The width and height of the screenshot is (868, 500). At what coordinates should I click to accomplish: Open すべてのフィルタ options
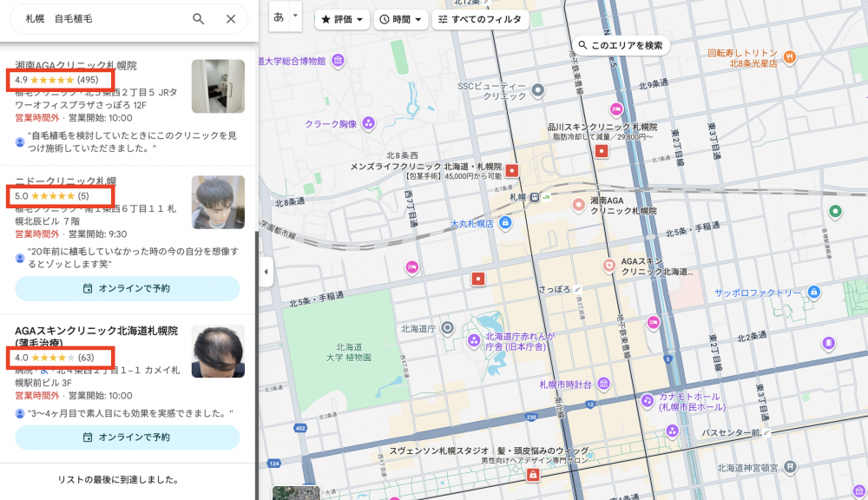click(482, 19)
